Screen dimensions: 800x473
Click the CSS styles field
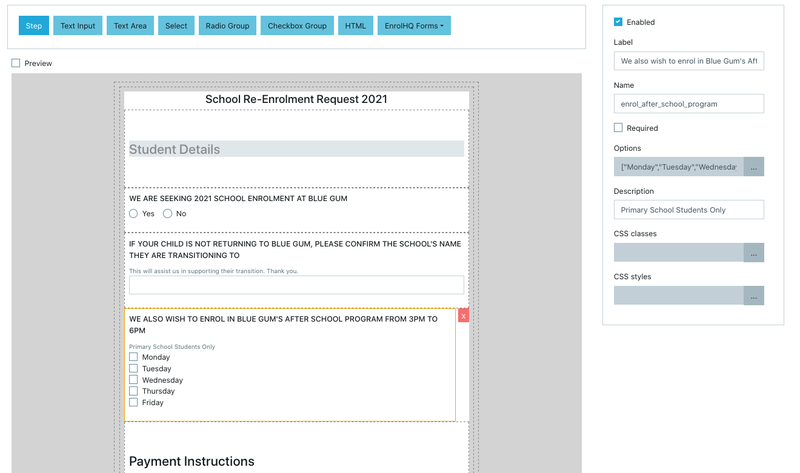coord(679,295)
